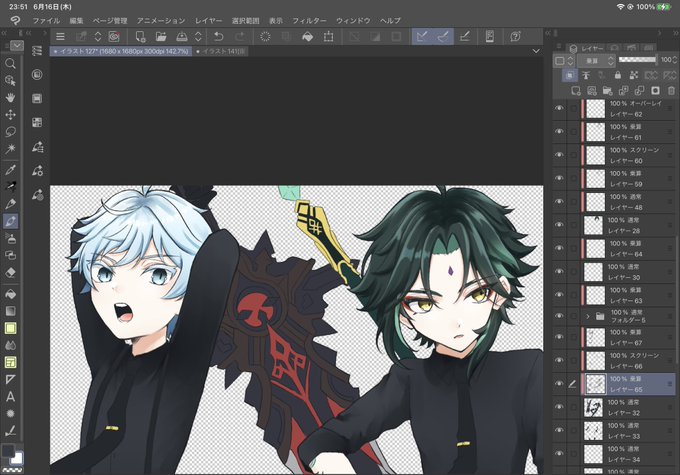Open arrows dropdown next to save icon
The height and width of the screenshot is (475, 680).
198,36
